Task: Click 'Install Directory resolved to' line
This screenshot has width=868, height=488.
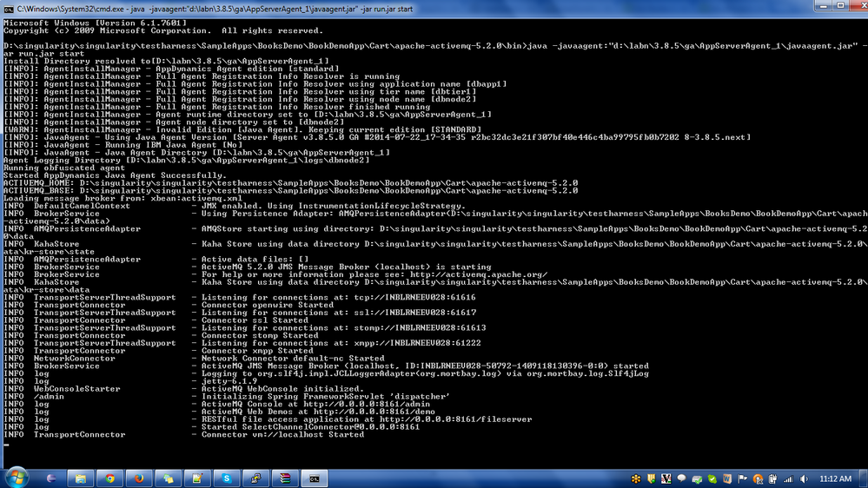Action: click(166, 61)
